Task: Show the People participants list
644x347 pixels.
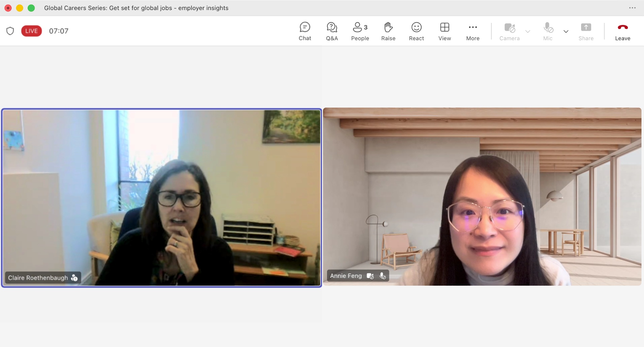Action: [x=360, y=31]
